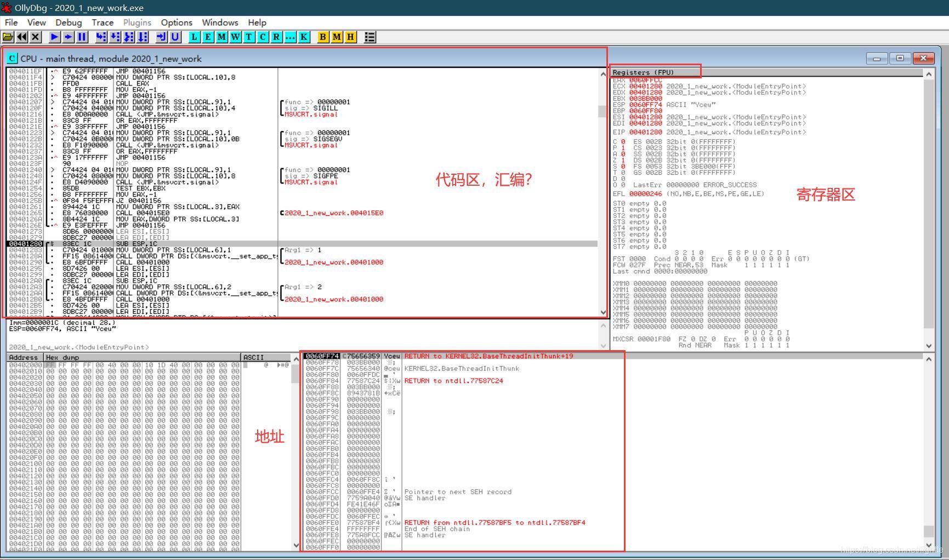Open References via R icon
Image resolution: width=949 pixels, height=560 pixels.
tap(276, 37)
